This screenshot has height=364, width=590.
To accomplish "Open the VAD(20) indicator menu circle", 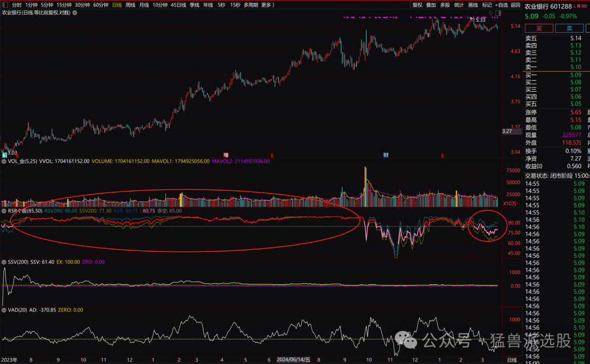I will pos(4,310).
